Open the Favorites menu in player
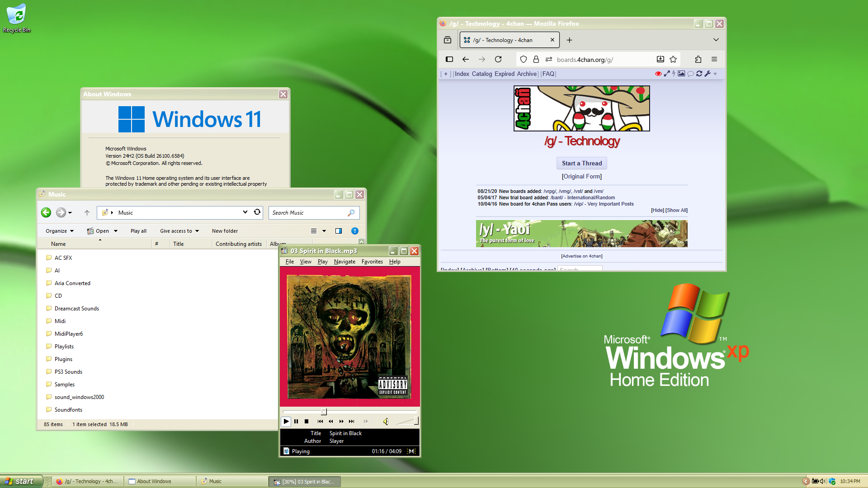Screen dimensions: 868x488 (x=372, y=262)
